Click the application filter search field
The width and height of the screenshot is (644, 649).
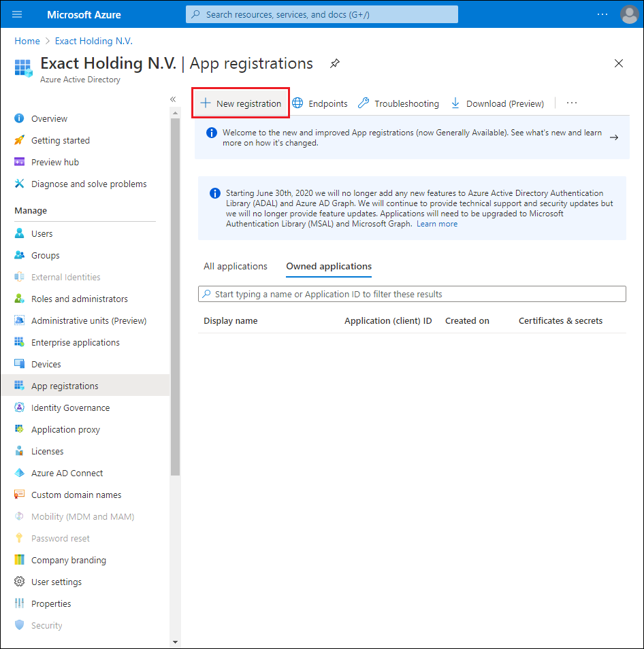click(x=411, y=293)
